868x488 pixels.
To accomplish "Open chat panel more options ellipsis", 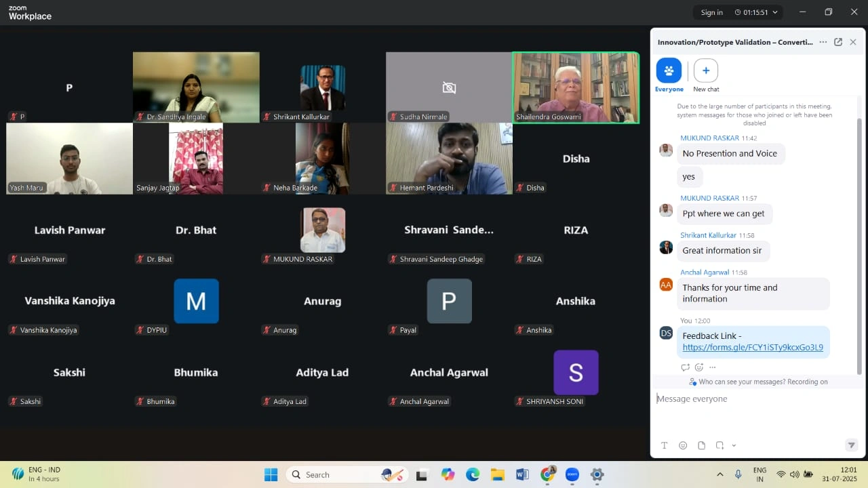I will pyautogui.click(x=823, y=42).
